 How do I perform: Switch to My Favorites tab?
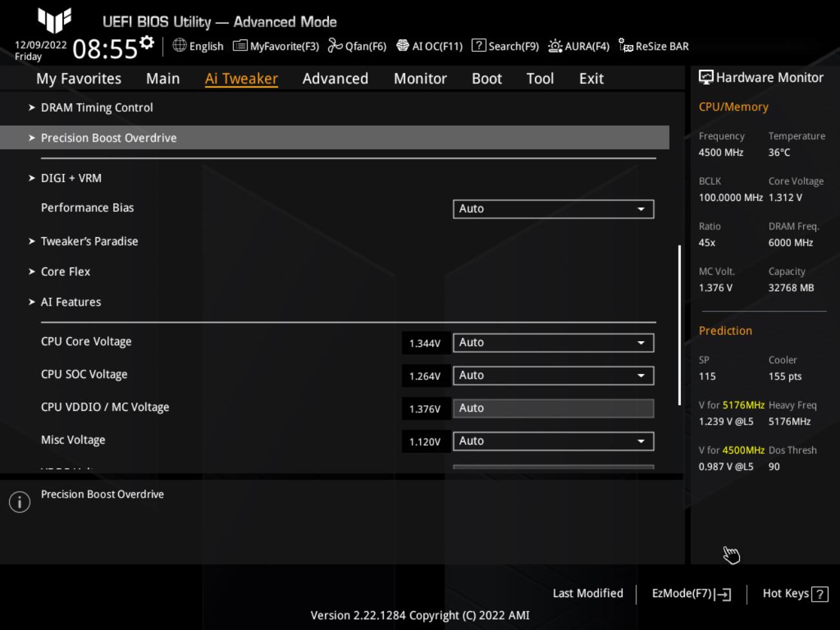pyautogui.click(x=79, y=79)
